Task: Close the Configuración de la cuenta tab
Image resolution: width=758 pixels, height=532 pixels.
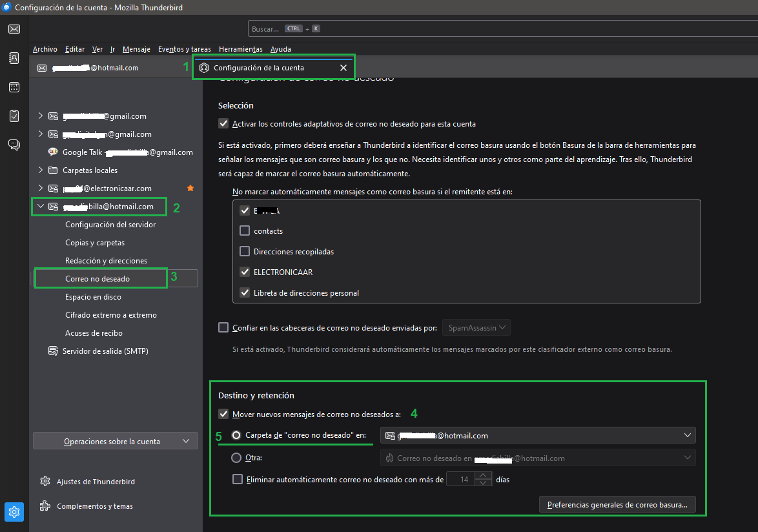Action: [343, 68]
